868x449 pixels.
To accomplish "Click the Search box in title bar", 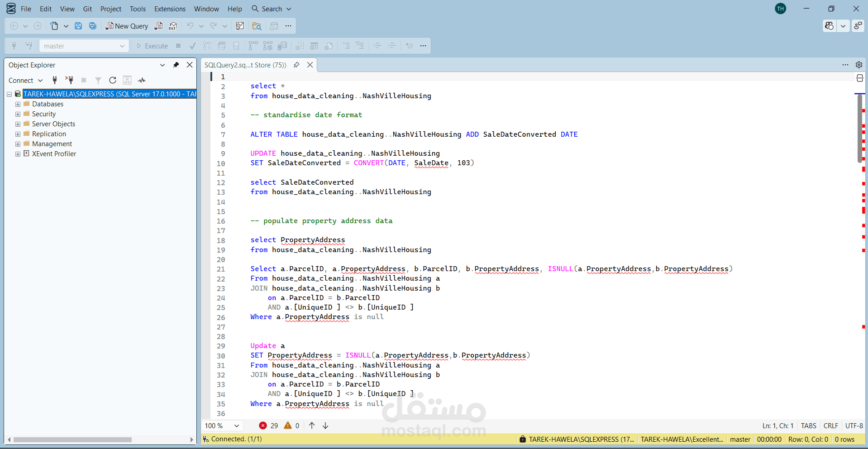I will pos(272,9).
